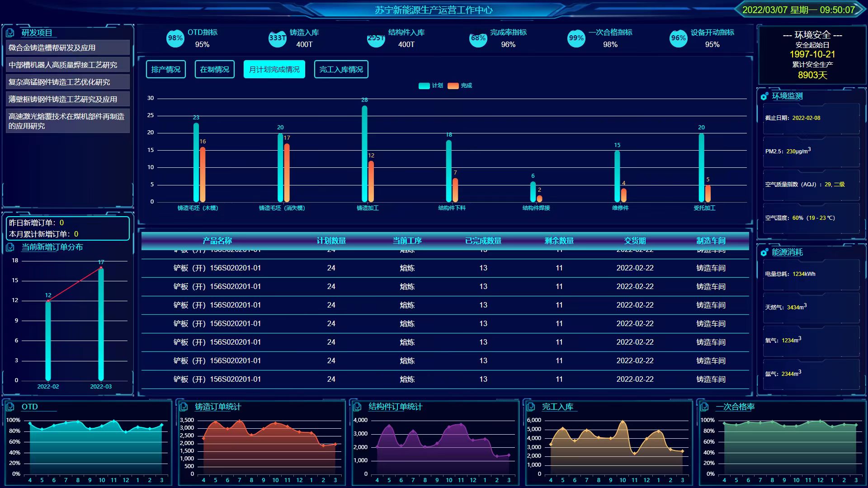Image resolution: width=868 pixels, height=488 pixels.
Task: Click the 当前工序 column header
Action: [407, 241]
